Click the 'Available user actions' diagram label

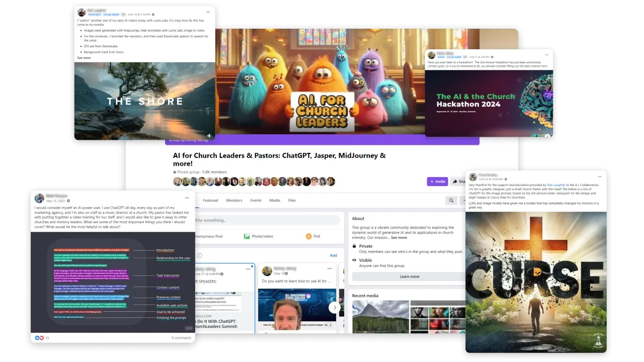tap(172, 305)
